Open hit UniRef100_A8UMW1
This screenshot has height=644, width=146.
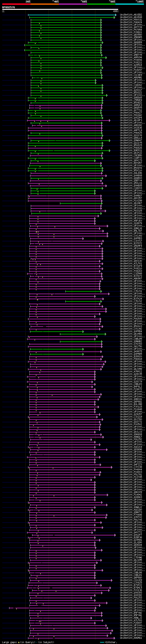tap(131, 77)
